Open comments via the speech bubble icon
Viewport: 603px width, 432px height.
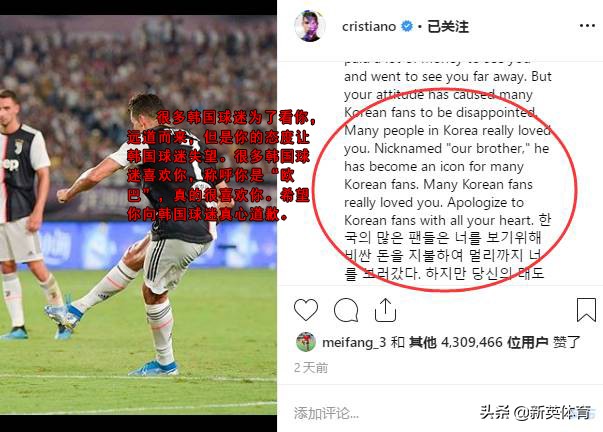coord(346,310)
